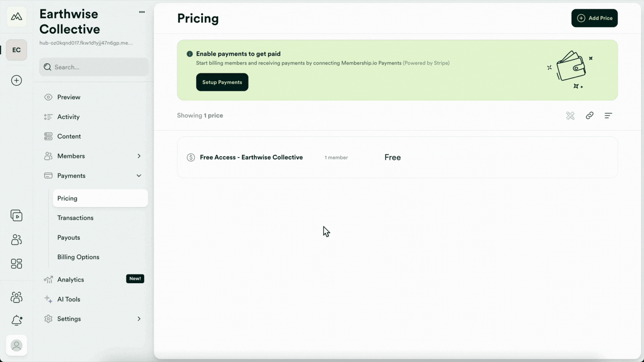The height and width of the screenshot is (362, 644).
Task: Open the video library icon in left rail
Action: click(x=16, y=216)
